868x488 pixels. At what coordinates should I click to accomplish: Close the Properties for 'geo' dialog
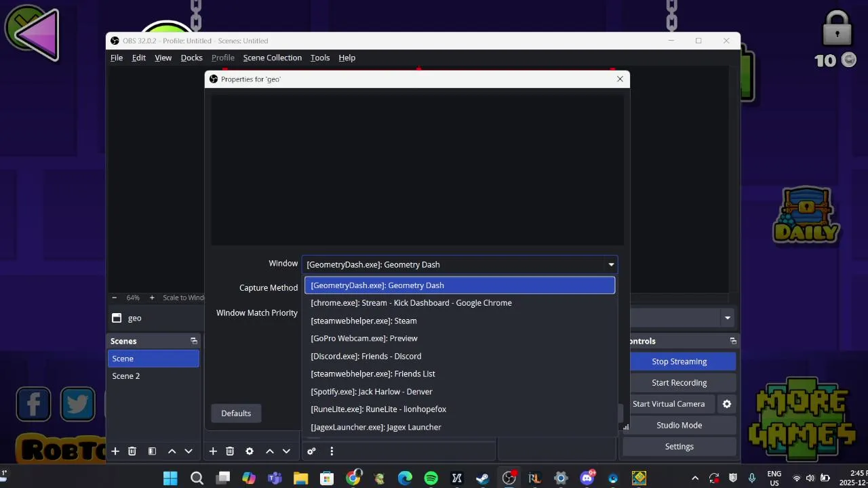coord(620,79)
